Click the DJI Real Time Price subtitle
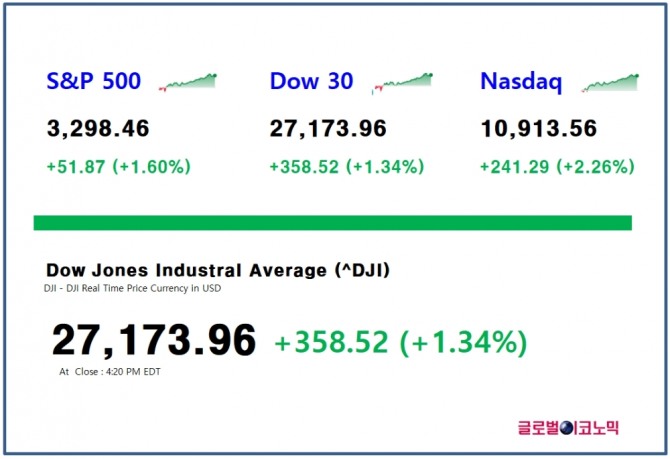 click(x=132, y=288)
